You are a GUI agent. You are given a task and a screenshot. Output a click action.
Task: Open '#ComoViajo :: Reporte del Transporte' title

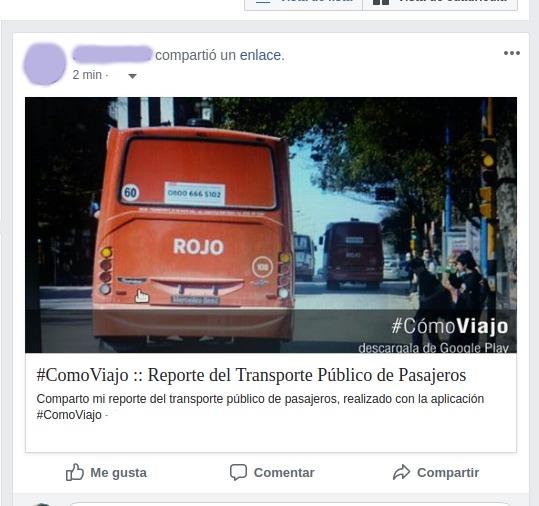tap(251, 375)
